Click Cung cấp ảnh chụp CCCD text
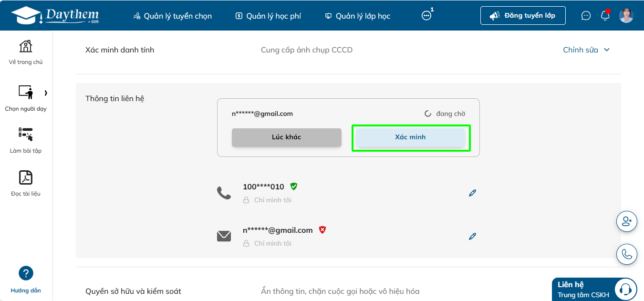The width and height of the screenshot is (644, 301). tap(307, 50)
